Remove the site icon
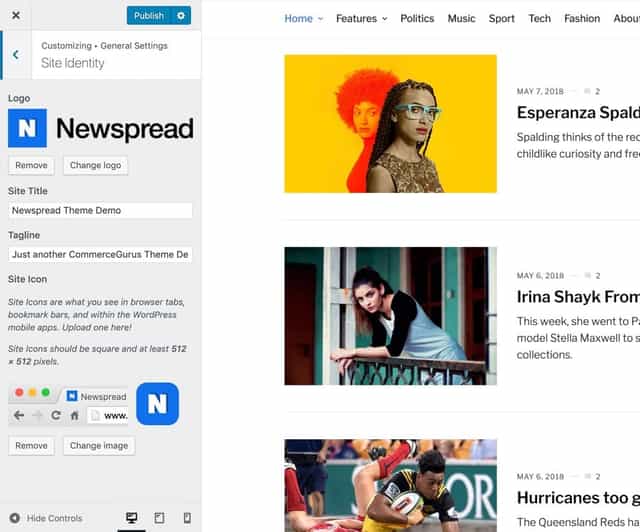The width and height of the screenshot is (640, 532). [31, 445]
